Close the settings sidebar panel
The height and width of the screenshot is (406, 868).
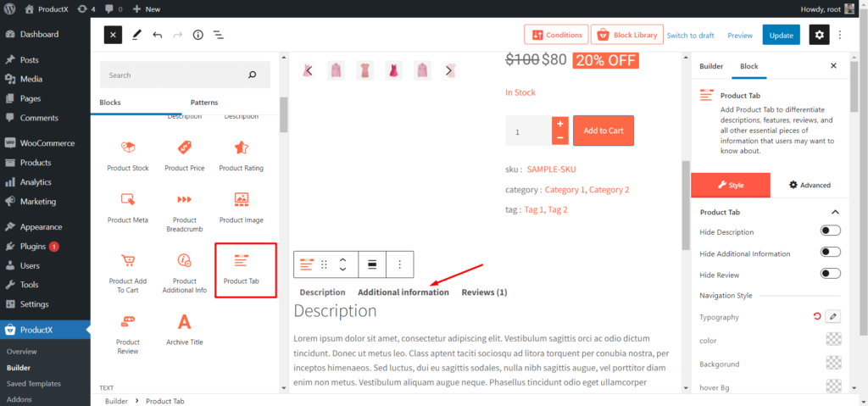[x=834, y=66]
